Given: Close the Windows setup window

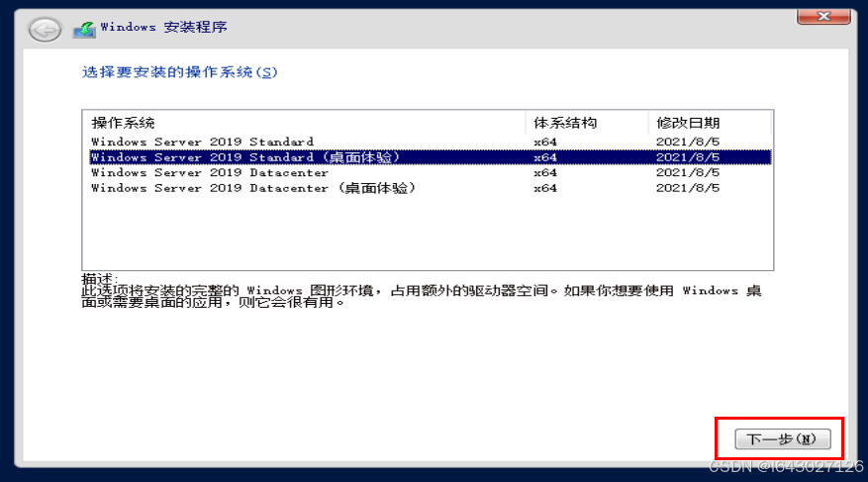Looking at the screenshot, I should (823, 16).
